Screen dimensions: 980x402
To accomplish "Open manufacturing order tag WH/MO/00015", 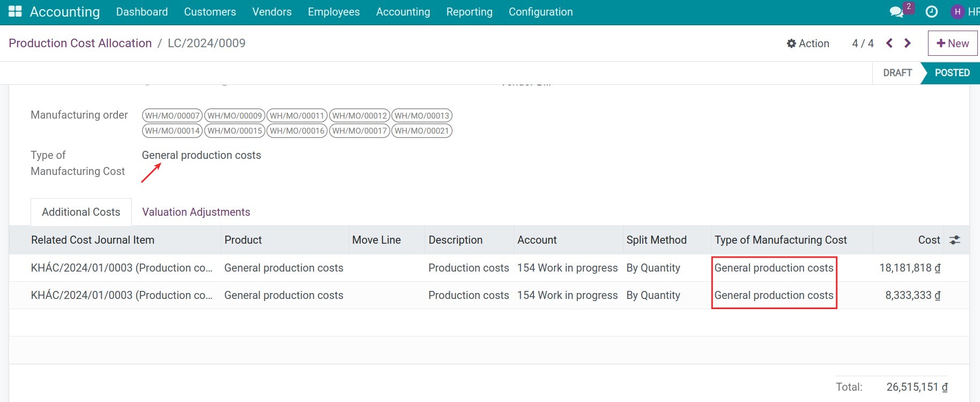I will [x=235, y=130].
